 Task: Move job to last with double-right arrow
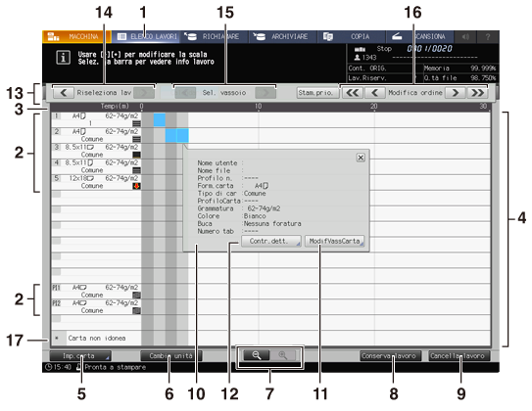478,93
